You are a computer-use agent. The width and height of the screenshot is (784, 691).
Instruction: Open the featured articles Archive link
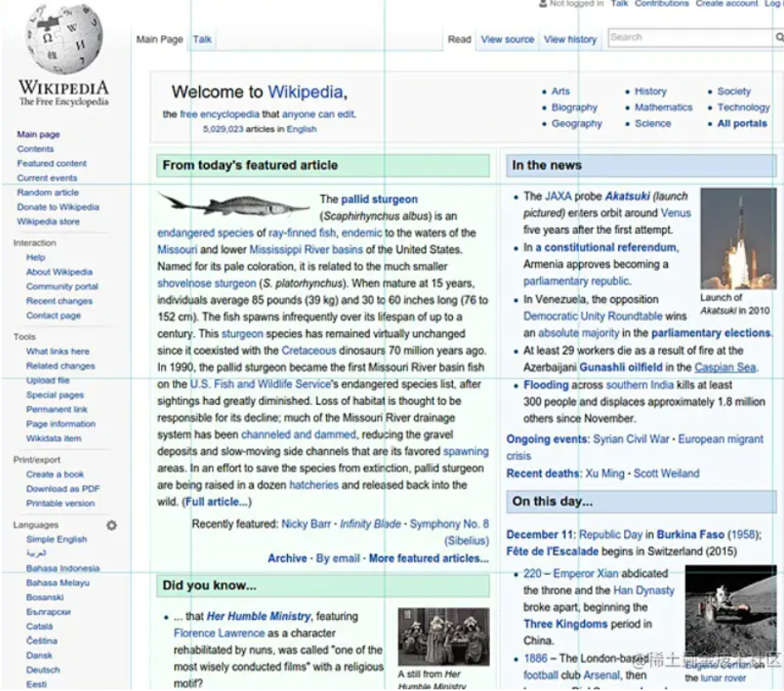click(287, 559)
